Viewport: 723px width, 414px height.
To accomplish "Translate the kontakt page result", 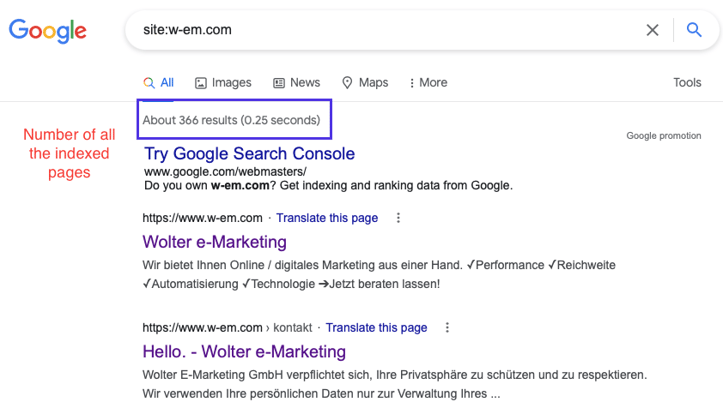I will coord(376,327).
